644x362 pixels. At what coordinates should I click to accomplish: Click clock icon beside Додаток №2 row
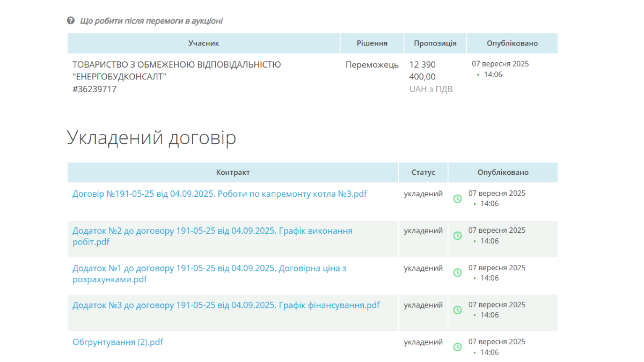(457, 235)
